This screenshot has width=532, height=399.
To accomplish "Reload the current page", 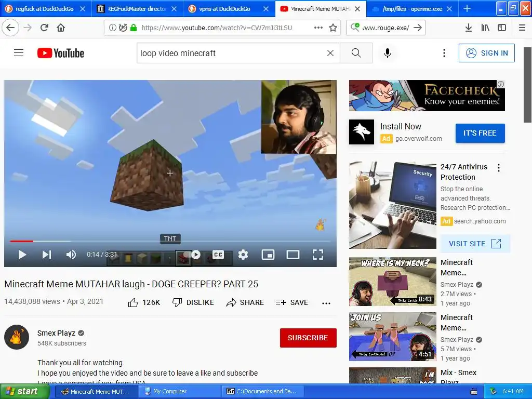I will coord(44,28).
